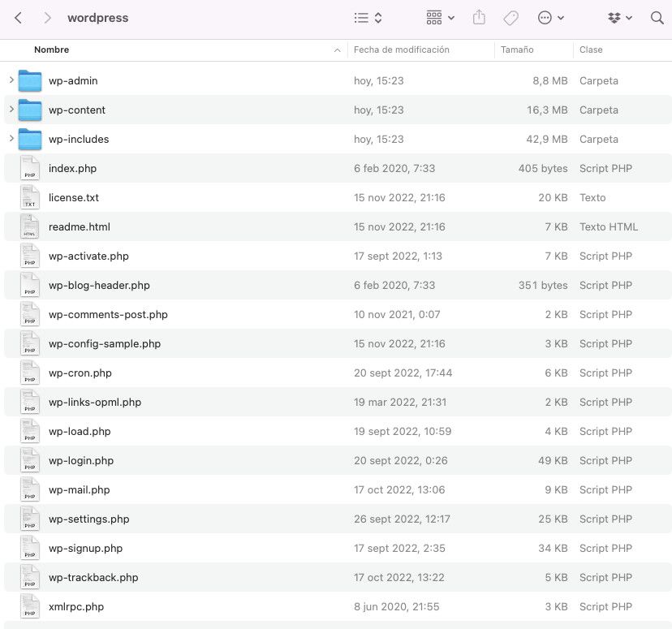The height and width of the screenshot is (629, 672).
Task: Select the wp-load.php file icon
Action: pos(30,431)
